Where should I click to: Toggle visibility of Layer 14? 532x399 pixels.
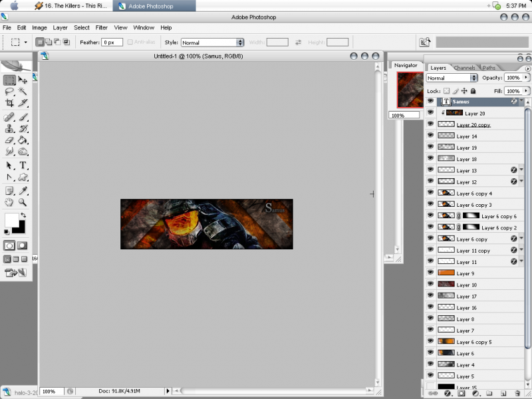coord(430,136)
